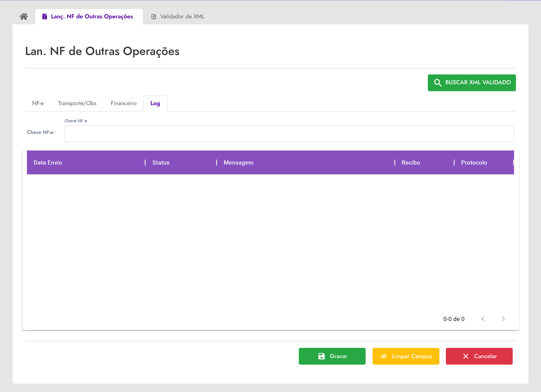Screen dimensions: 541x392
Task: Sort by Status column header
Action: coord(161,162)
